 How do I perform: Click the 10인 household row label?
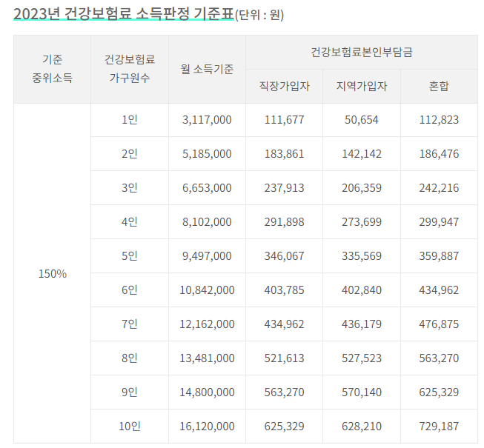coord(130,426)
